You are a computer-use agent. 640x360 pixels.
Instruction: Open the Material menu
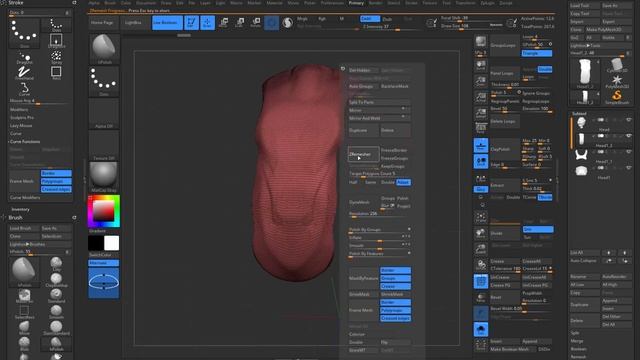[274, 3]
